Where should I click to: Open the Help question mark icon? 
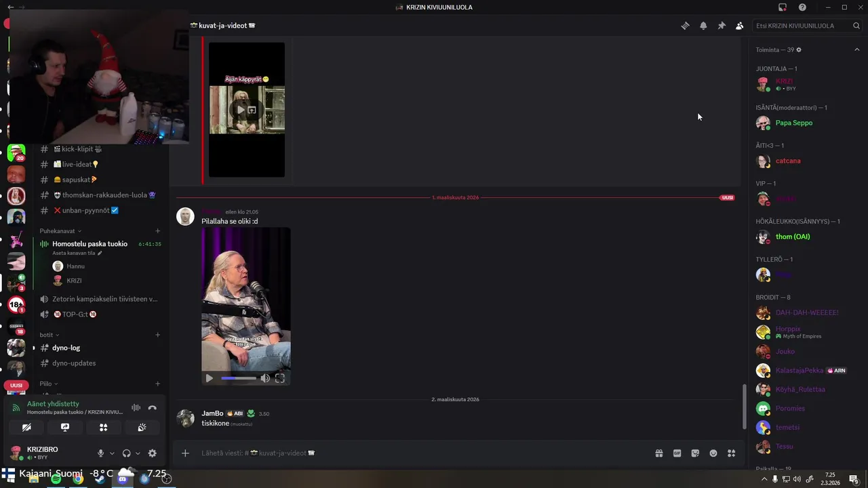(802, 7)
